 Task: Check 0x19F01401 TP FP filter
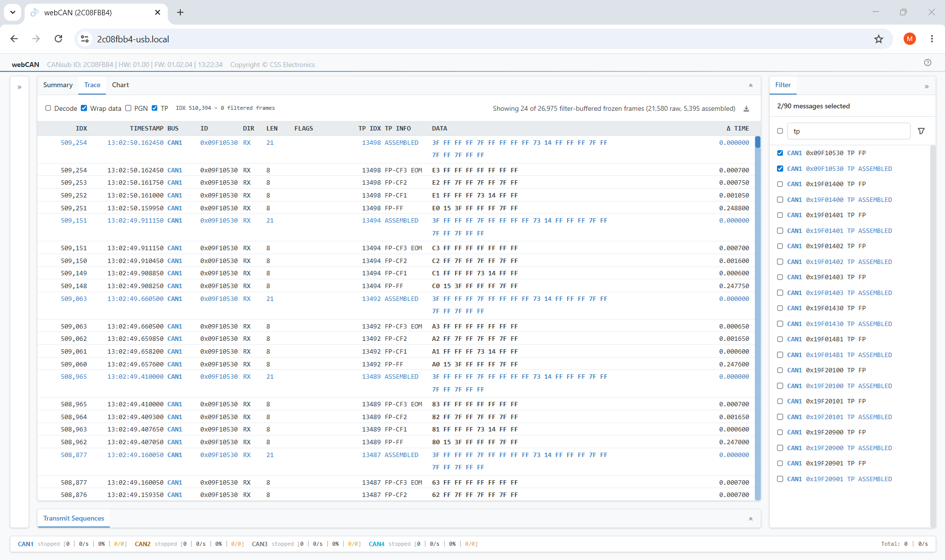(x=780, y=215)
